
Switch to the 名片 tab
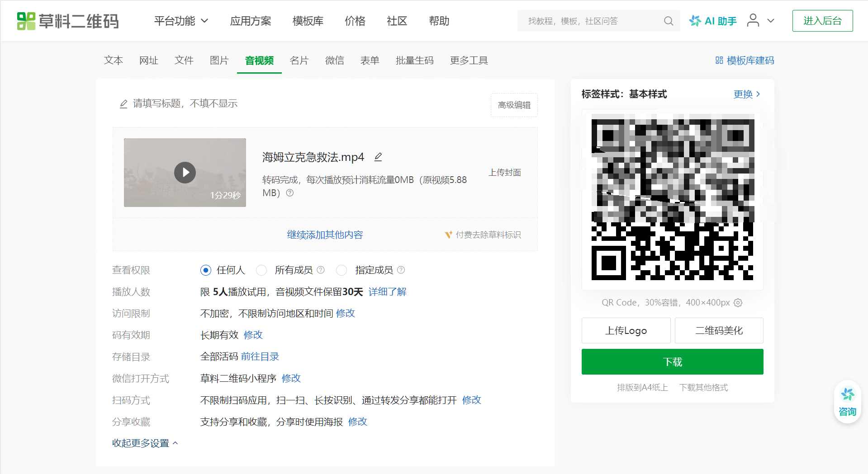[x=299, y=61]
